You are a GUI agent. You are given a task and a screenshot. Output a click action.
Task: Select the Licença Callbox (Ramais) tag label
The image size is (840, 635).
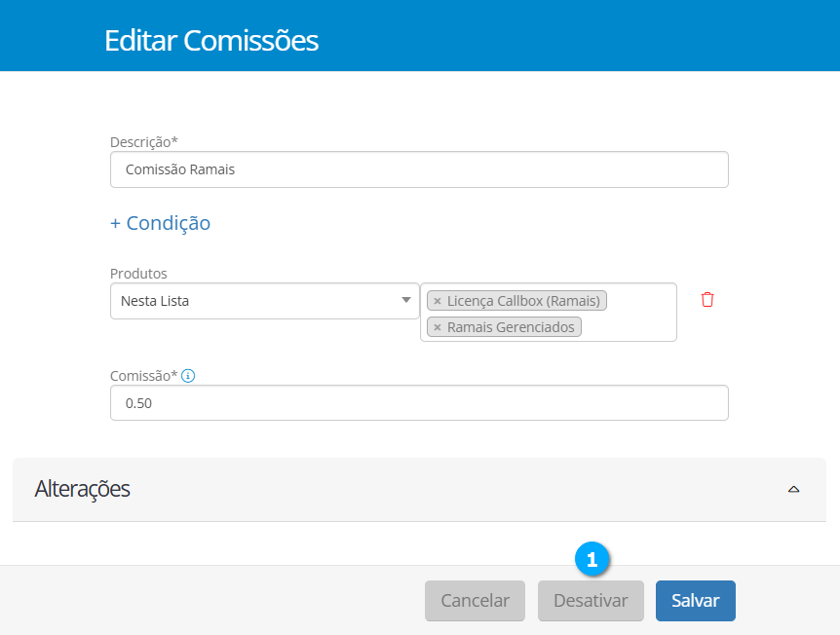coord(523,301)
